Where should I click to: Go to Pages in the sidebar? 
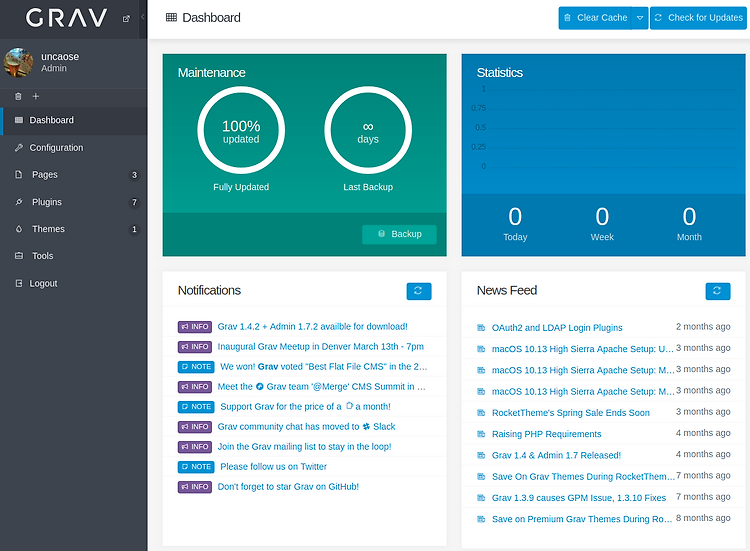74,175
